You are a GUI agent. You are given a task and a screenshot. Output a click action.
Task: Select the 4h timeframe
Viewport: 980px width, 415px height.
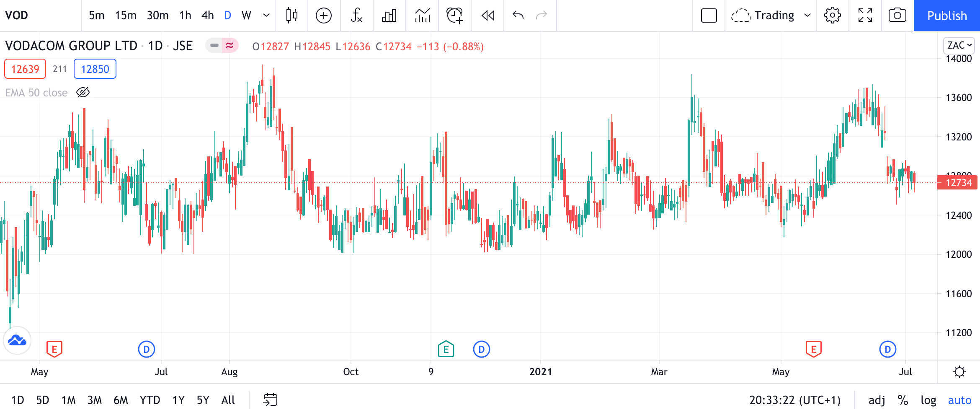coord(207,16)
